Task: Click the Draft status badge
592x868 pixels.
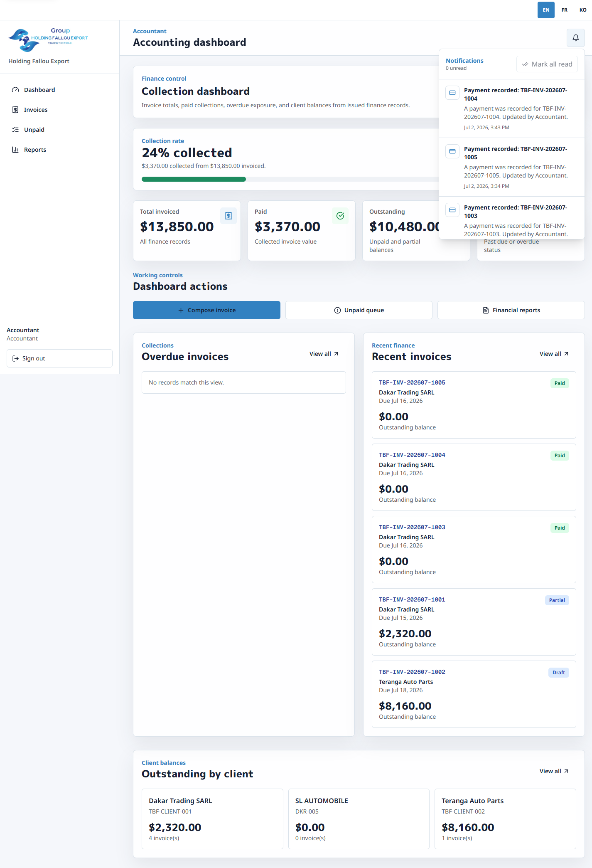Action: (x=559, y=673)
